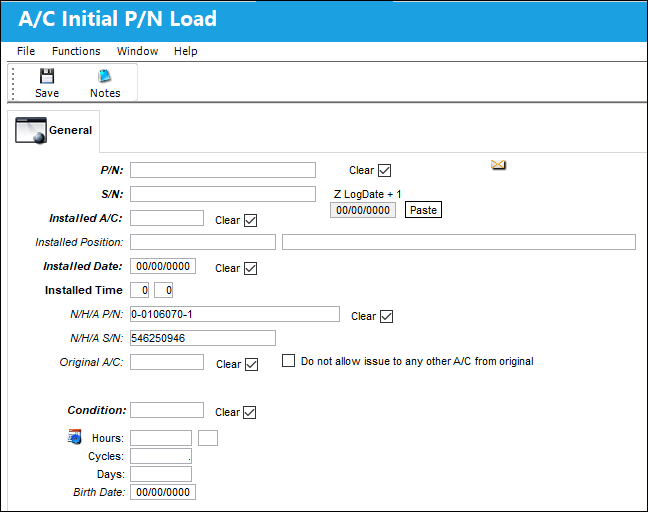Click the second Installed Time box
Screen dimensions: 648x512
pos(163,290)
